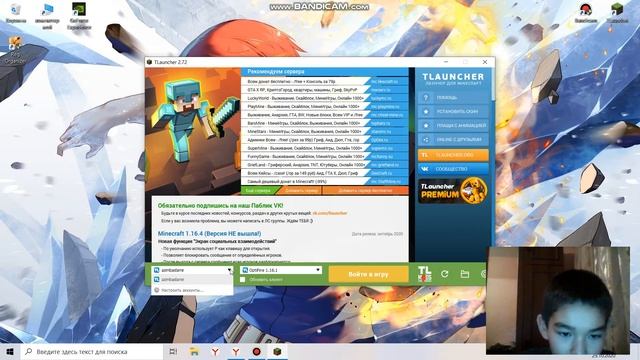
Task: Click the question mark help icon
Action: point(426,98)
